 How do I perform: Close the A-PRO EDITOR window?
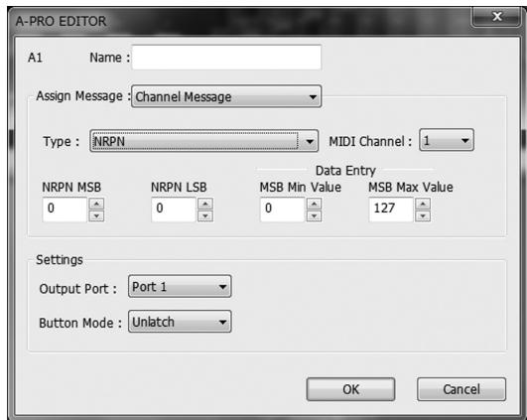pyautogui.click(x=497, y=17)
